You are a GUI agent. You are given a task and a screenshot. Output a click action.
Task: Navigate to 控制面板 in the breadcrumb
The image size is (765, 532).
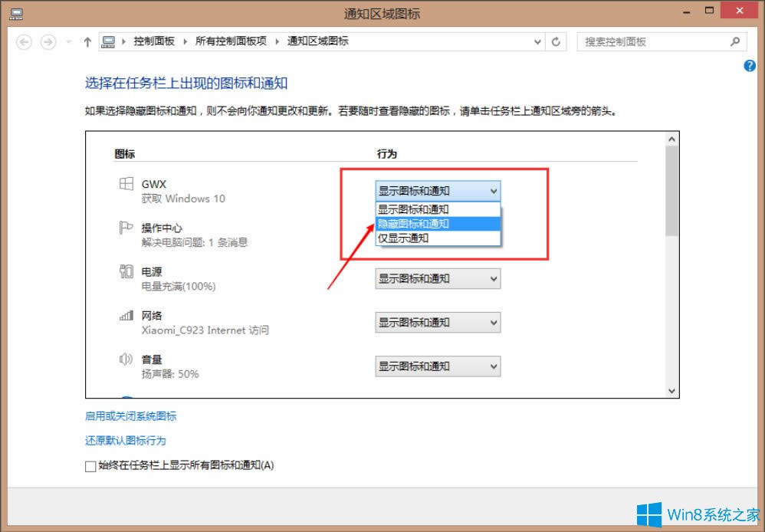pyautogui.click(x=153, y=42)
